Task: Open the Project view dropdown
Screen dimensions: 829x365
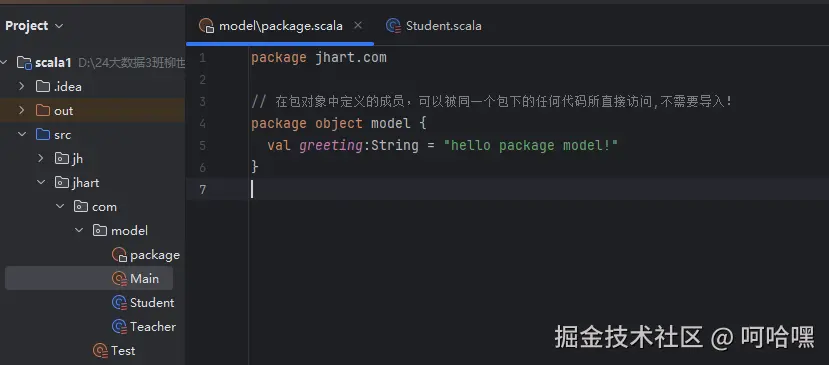Action: 34,26
